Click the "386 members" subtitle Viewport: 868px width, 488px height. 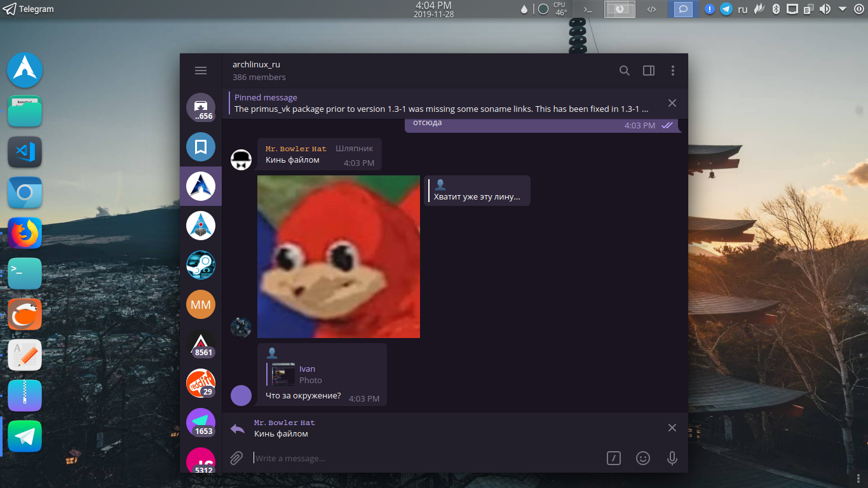click(x=259, y=77)
